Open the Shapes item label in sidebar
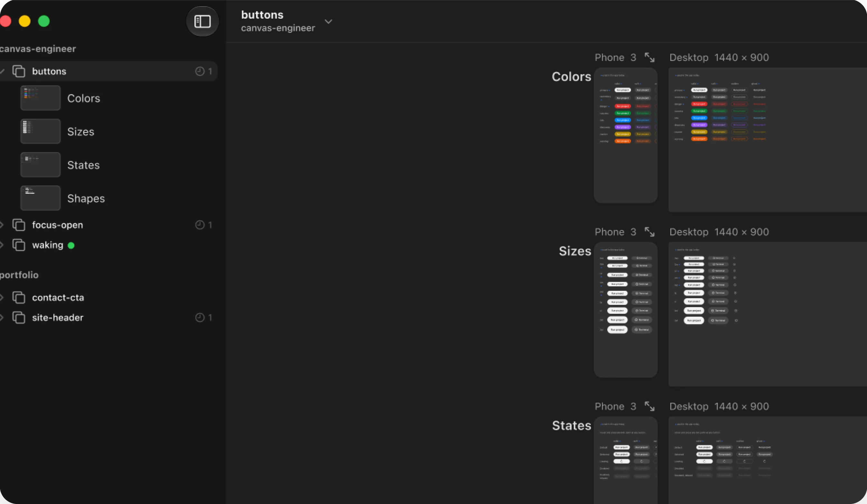This screenshot has width=867, height=504. click(86, 198)
